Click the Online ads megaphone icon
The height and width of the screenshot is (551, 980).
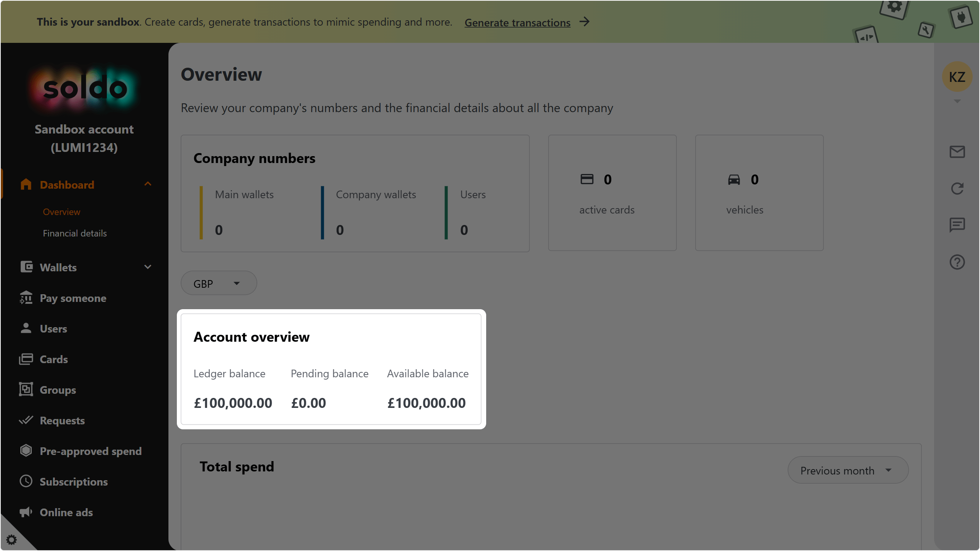click(26, 512)
